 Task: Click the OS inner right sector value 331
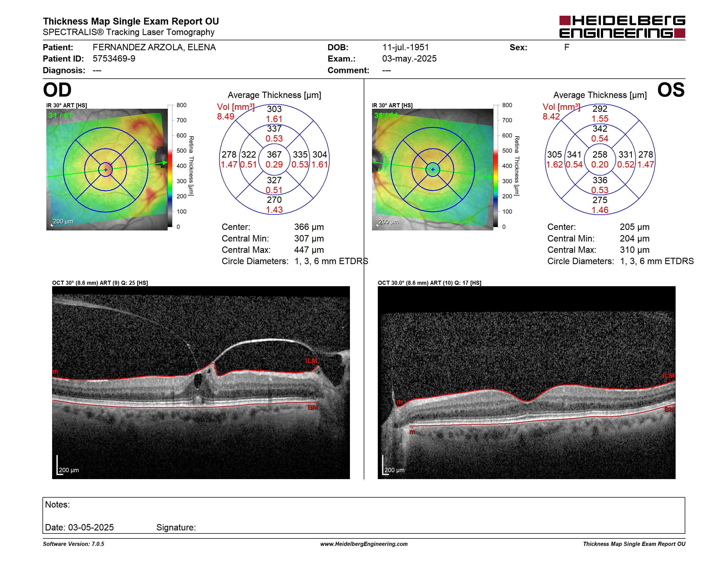[x=626, y=155]
